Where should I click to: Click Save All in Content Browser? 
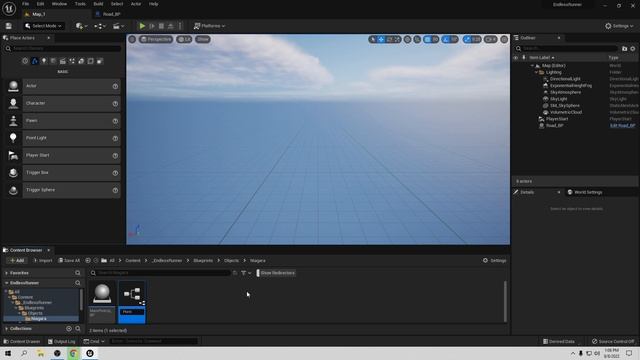69,260
